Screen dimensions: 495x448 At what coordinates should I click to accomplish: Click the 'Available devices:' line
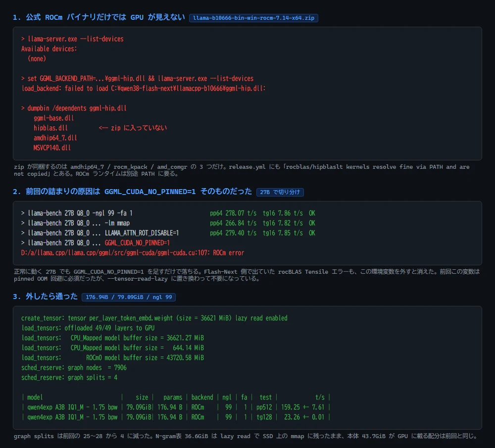pyautogui.click(x=49, y=49)
